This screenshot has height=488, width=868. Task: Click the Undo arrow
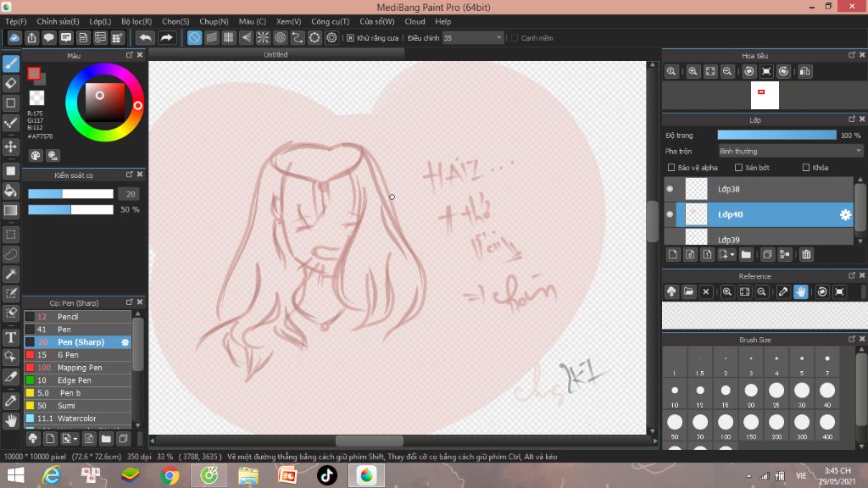[x=145, y=37]
